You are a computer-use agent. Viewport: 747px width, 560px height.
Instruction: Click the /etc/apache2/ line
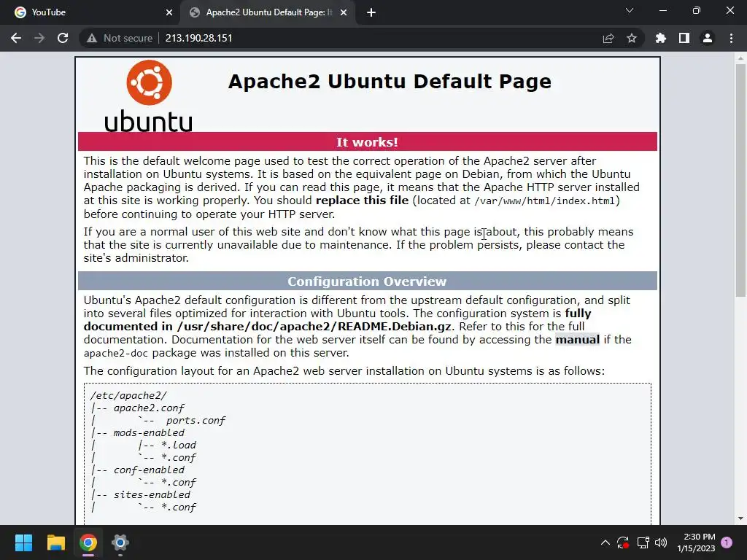coord(128,396)
